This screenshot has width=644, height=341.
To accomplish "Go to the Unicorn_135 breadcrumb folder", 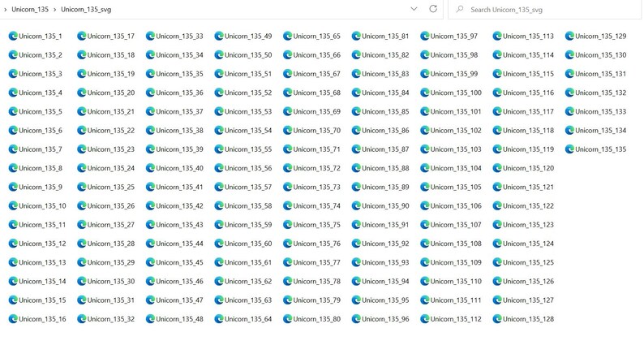I will 30,10.
